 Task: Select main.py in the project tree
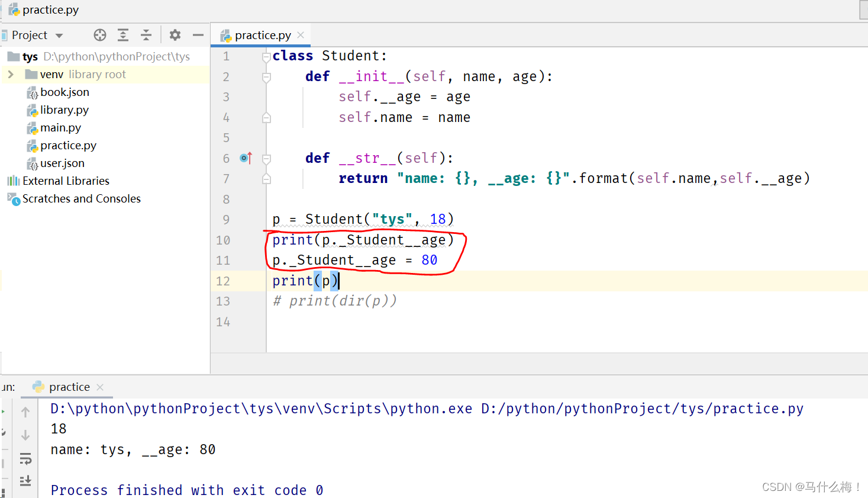(x=61, y=127)
